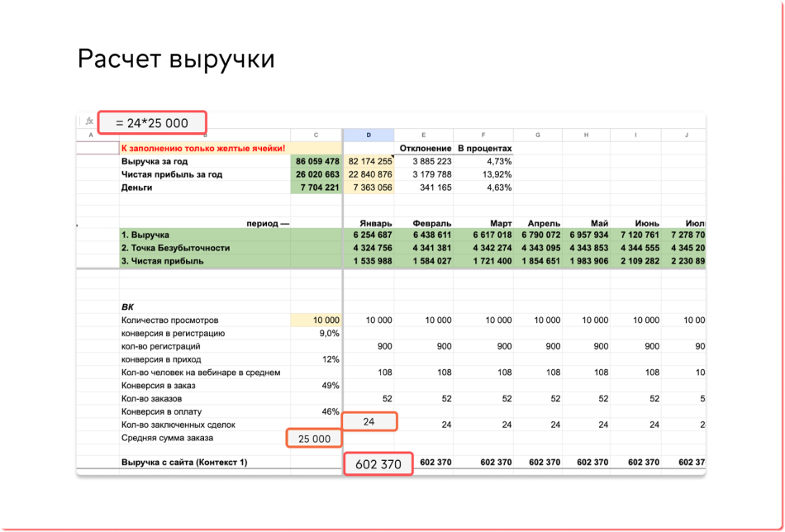This screenshot has width=785, height=532.
Task: Click the 'конверсия в приход' label
Action: (160, 359)
